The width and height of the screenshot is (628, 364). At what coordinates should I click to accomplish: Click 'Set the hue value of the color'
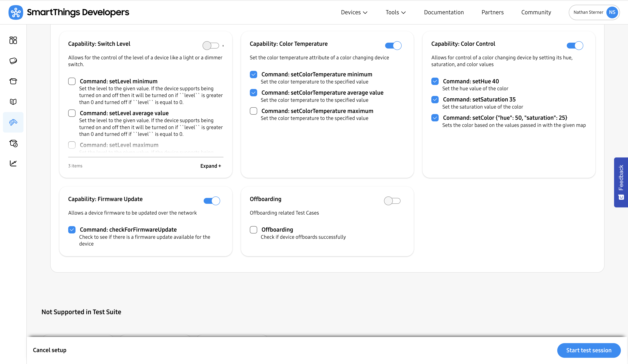pyautogui.click(x=475, y=89)
